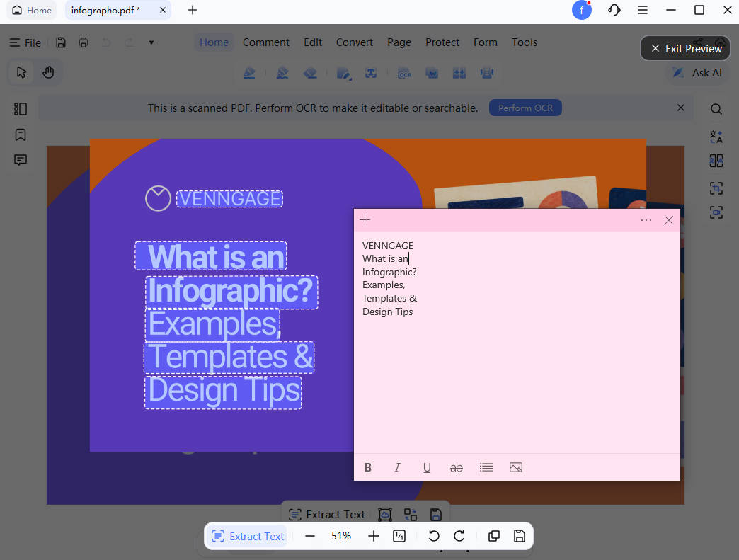Click the black Extract Text in grey bar
The width and height of the screenshot is (739, 560).
click(x=326, y=514)
